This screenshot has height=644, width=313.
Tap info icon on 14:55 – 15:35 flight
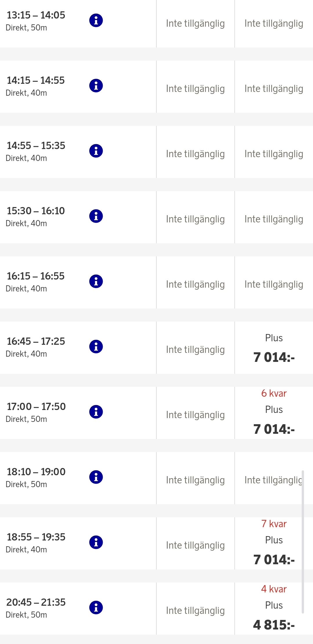coord(96,151)
